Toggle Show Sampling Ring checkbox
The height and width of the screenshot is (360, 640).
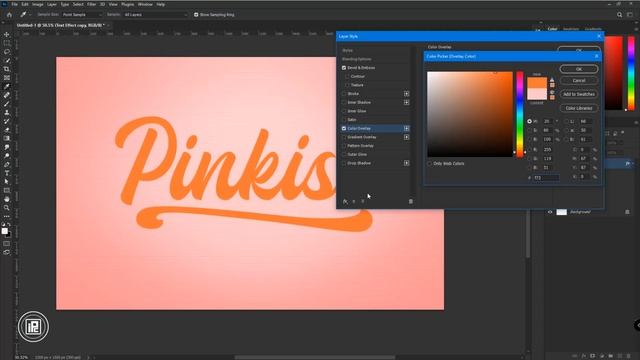click(x=196, y=15)
